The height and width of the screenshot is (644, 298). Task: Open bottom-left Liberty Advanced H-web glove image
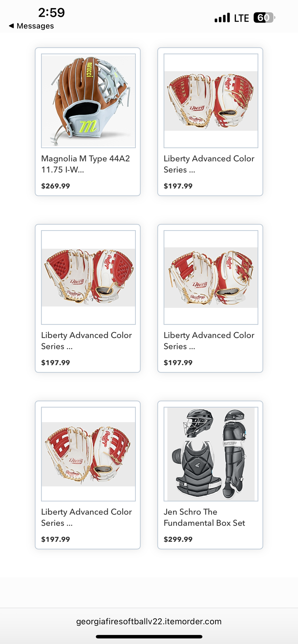pos(88,454)
